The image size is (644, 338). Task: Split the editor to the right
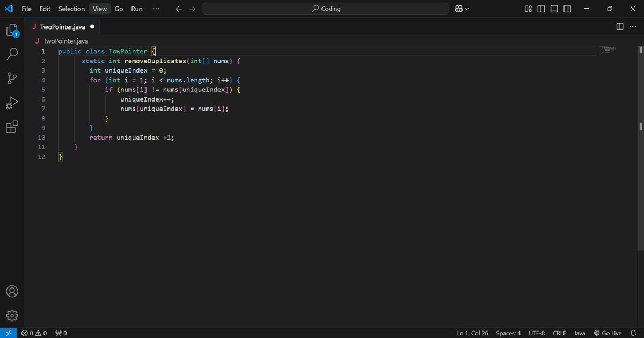619,26
